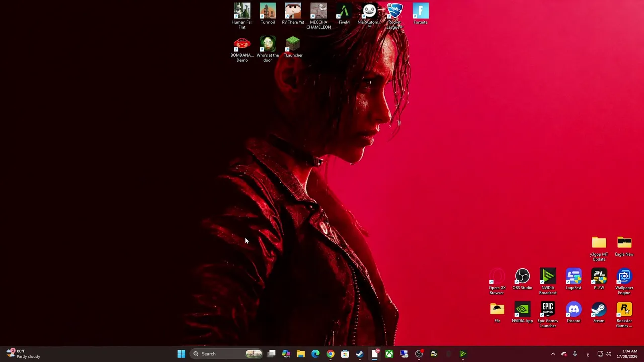Select the Discord desktop shortcut

click(574, 312)
